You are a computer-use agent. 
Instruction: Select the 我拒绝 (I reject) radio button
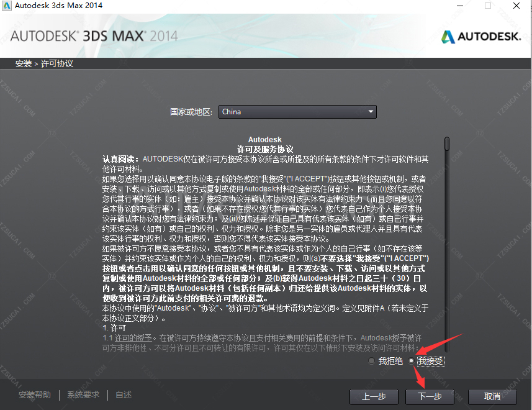[371, 361]
